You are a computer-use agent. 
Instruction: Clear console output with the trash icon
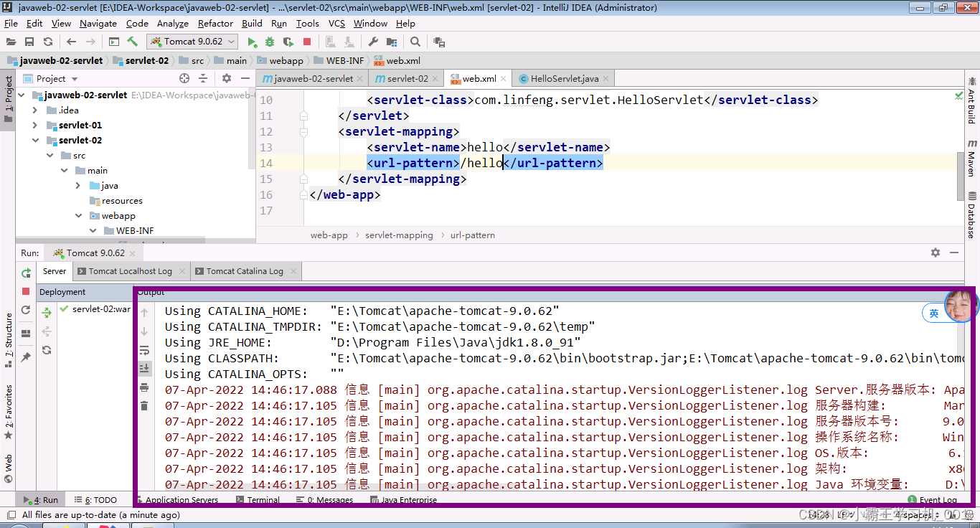tap(144, 406)
